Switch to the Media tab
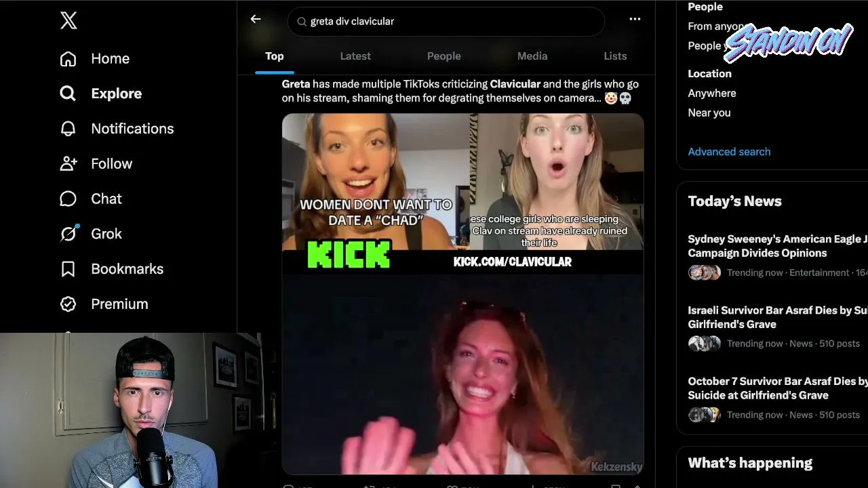 tap(532, 56)
